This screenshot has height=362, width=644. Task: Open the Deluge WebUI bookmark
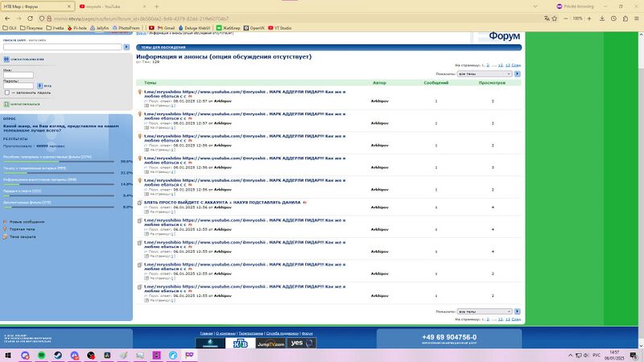pyautogui.click(x=194, y=28)
